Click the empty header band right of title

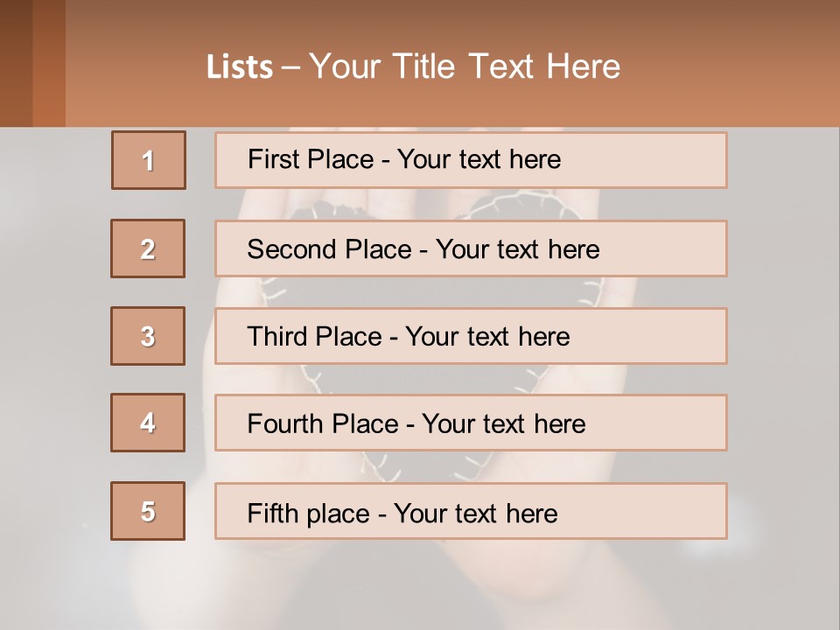[x=735, y=66]
